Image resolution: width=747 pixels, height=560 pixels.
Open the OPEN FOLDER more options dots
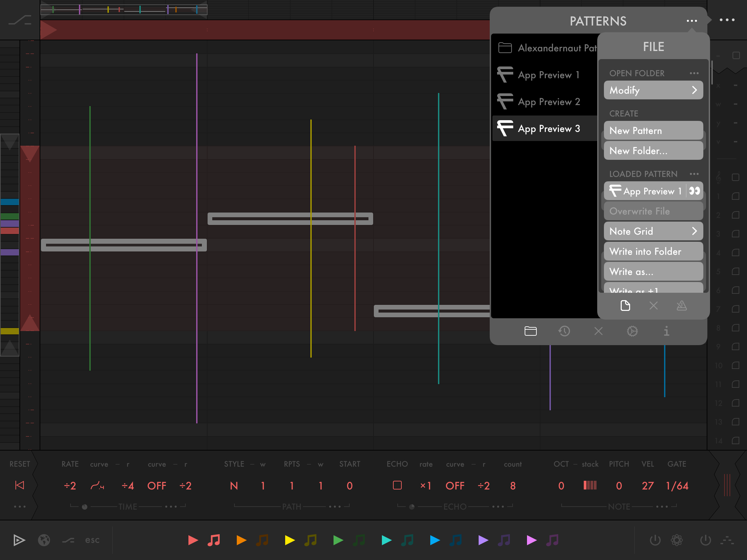pos(694,73)
